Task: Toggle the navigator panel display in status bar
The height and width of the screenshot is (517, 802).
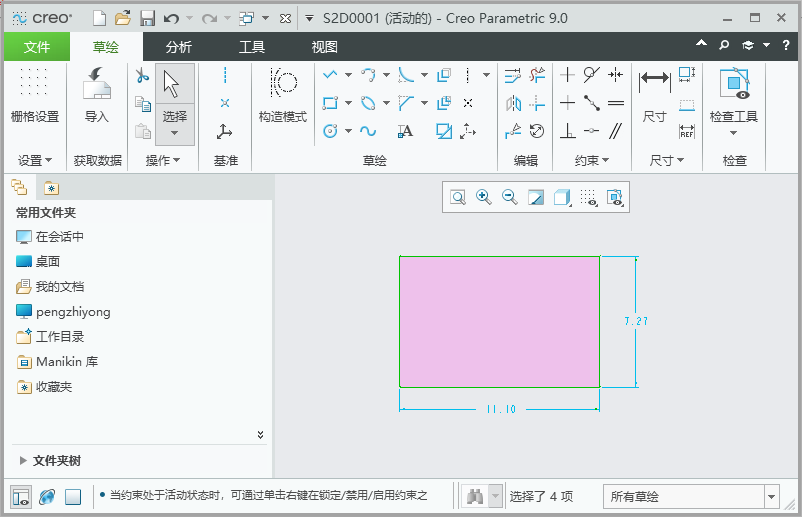Action: point(21,497)
